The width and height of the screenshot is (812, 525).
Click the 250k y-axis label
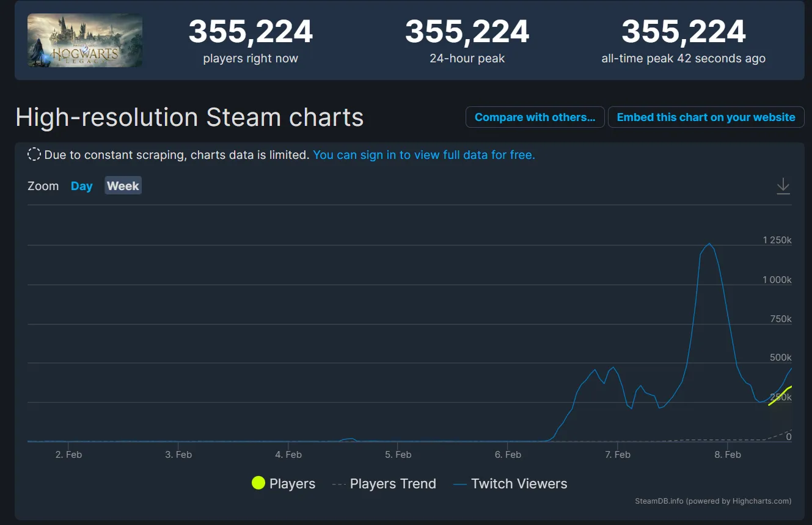point(780,397)
